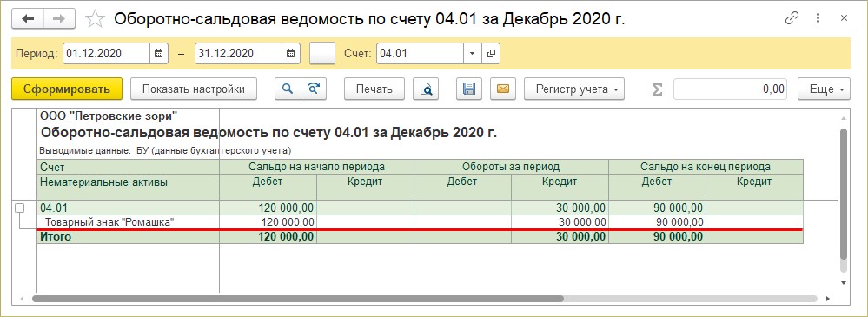Image resolution: width=868 pixels, height=317 pixels.
Task: Click the forward navigation arrow
Action: click(x=59, y=18)
